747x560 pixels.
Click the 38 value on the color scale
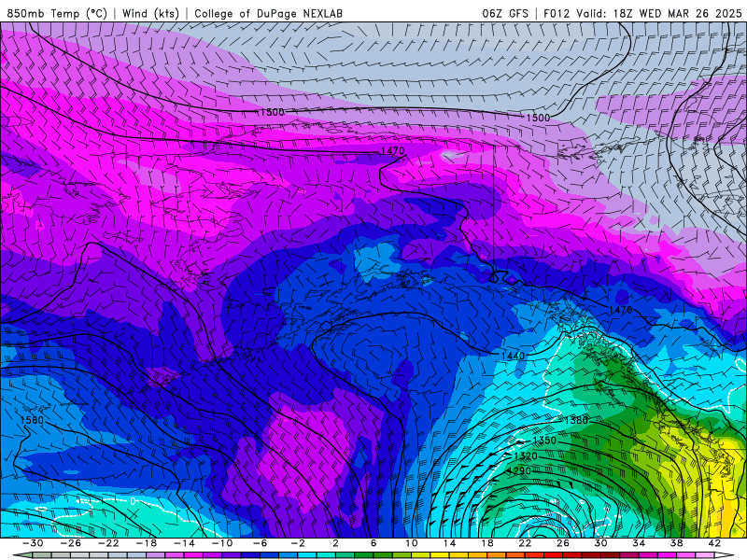click(x=676, y=543)
